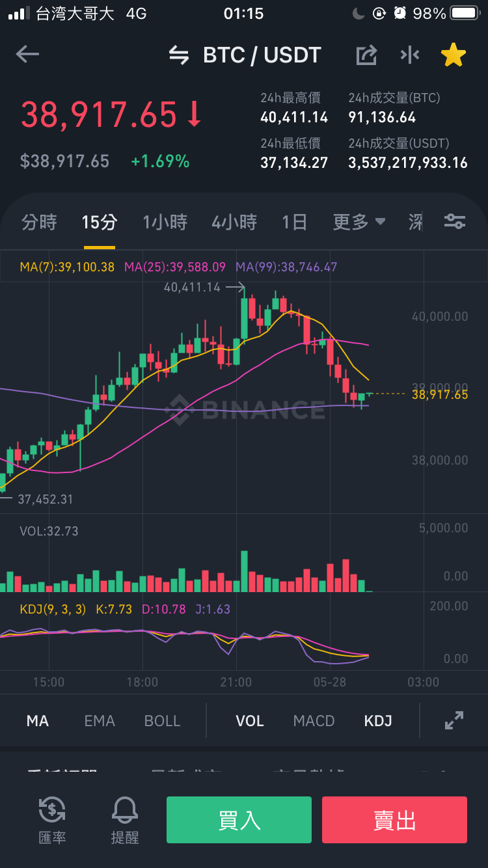
Task: Tap the BTC / USDT pair title
Action: 262,55
